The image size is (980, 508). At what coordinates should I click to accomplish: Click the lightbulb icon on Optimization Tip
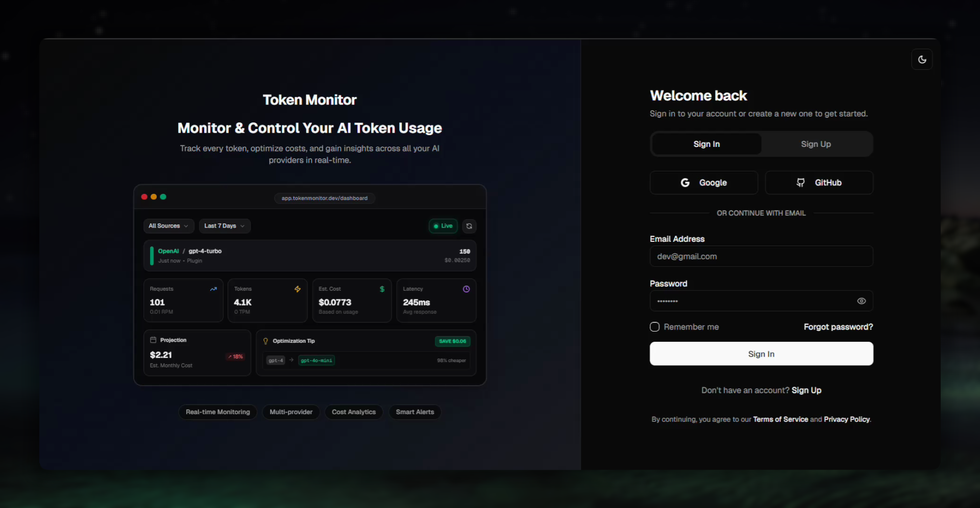pos(265,341)
